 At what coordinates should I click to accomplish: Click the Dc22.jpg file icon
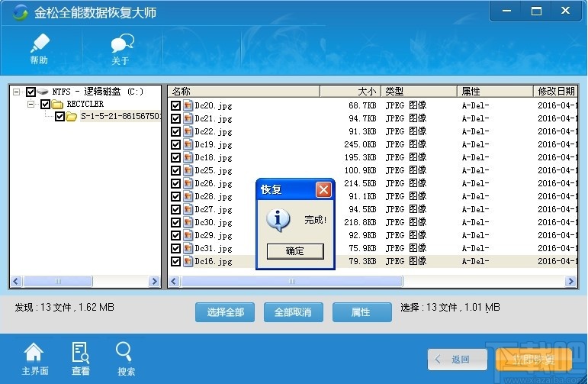tap(188, 132)
